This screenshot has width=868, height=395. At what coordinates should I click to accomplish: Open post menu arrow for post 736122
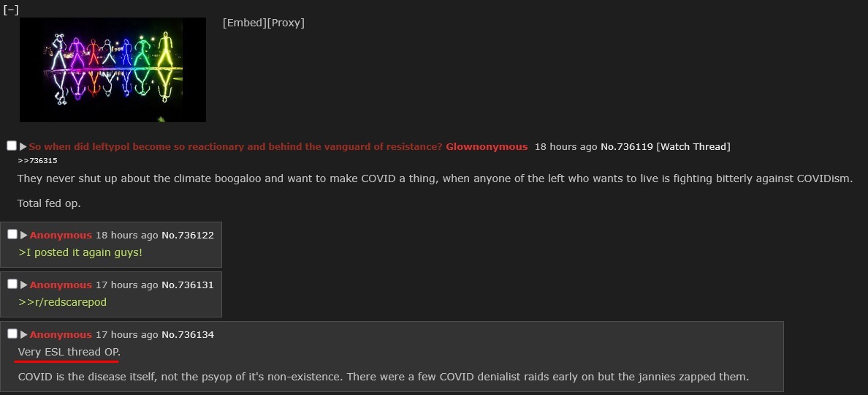(x=24, y=235)
